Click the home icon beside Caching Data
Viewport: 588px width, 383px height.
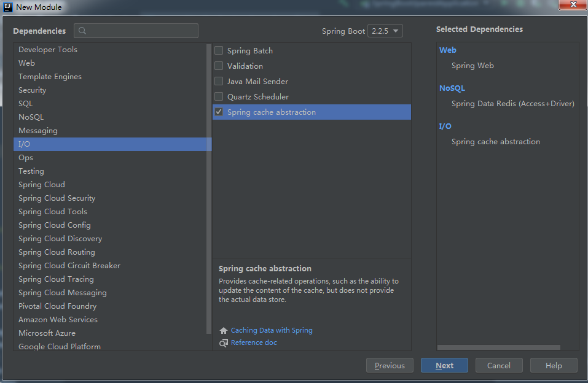click(224, 330)
